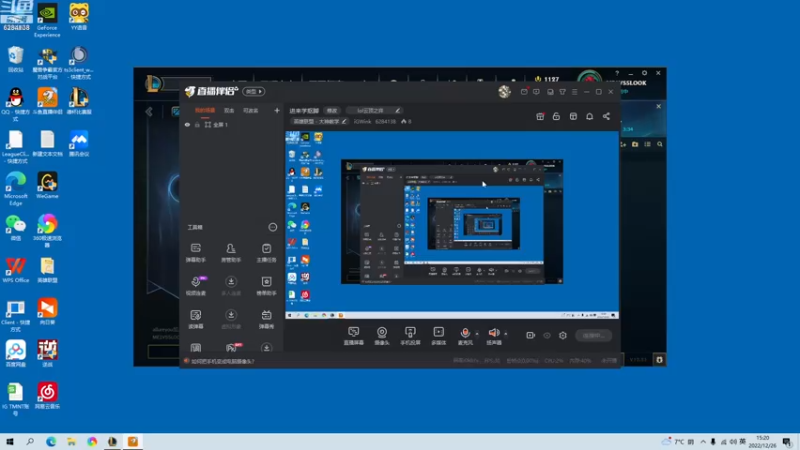Open the 弹幕助手 tool
The height and width of the screenshot is (450, 800).
click(x=195, y=253)
